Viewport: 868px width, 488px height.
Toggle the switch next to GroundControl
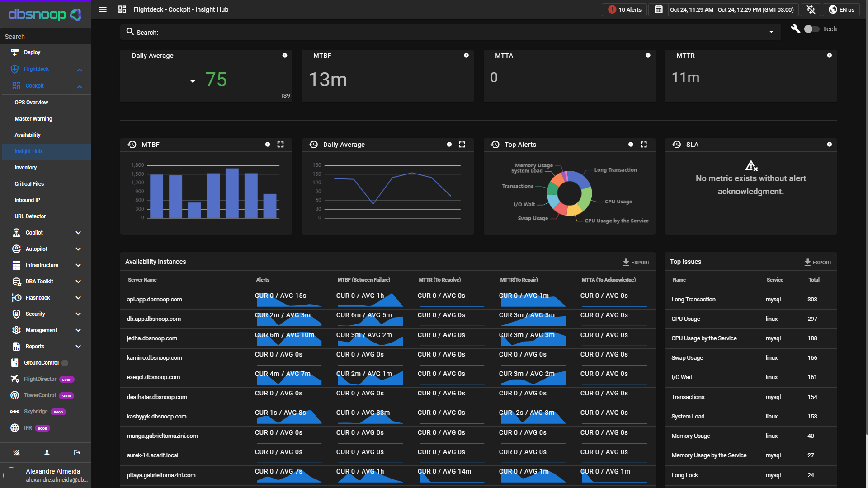tap(65, 362)
